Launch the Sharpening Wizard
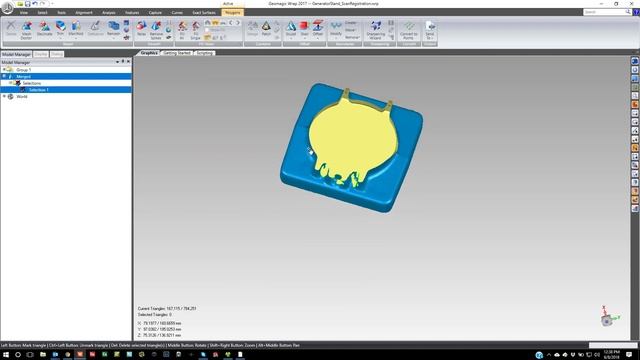 (376, 31)
